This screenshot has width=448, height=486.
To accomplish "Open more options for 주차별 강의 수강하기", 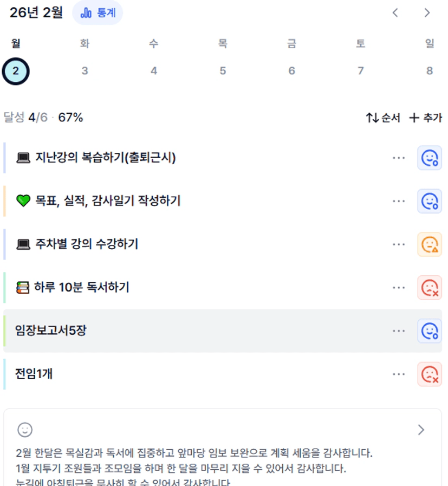I will tap(399, 244).
